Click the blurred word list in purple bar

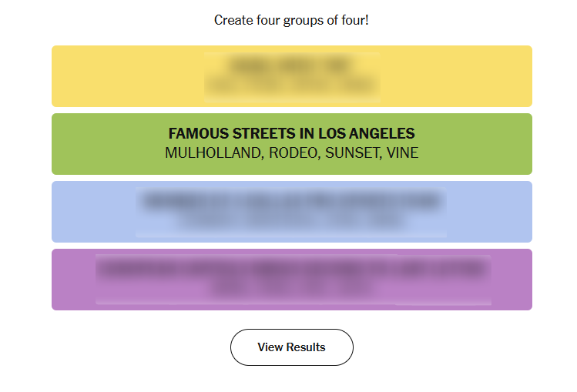click(x=291, y=290)
